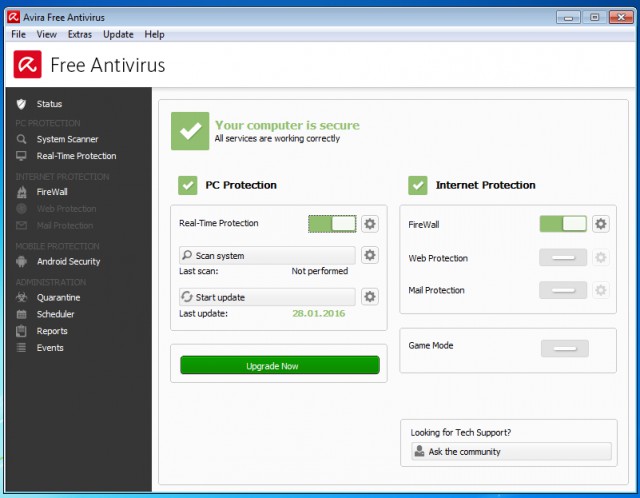The image size is (640, 498).
Task: Toggle the disabled Mail Protection switch
Action: click(563, 290)
